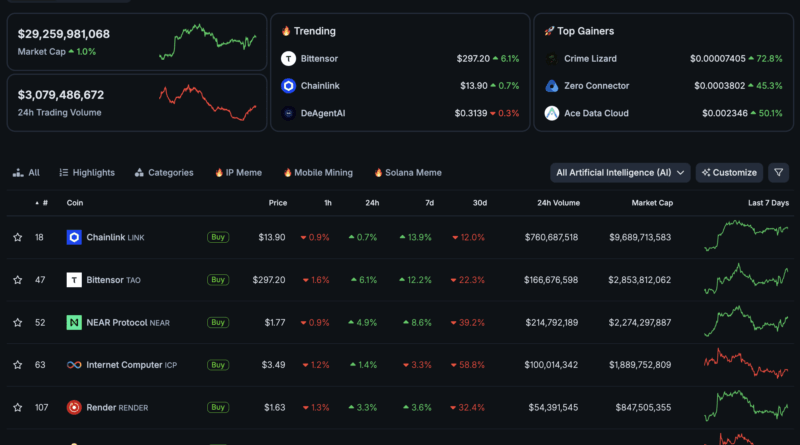
Task: Click the Render coin logo icon
Action: click(x=74, y=407)
